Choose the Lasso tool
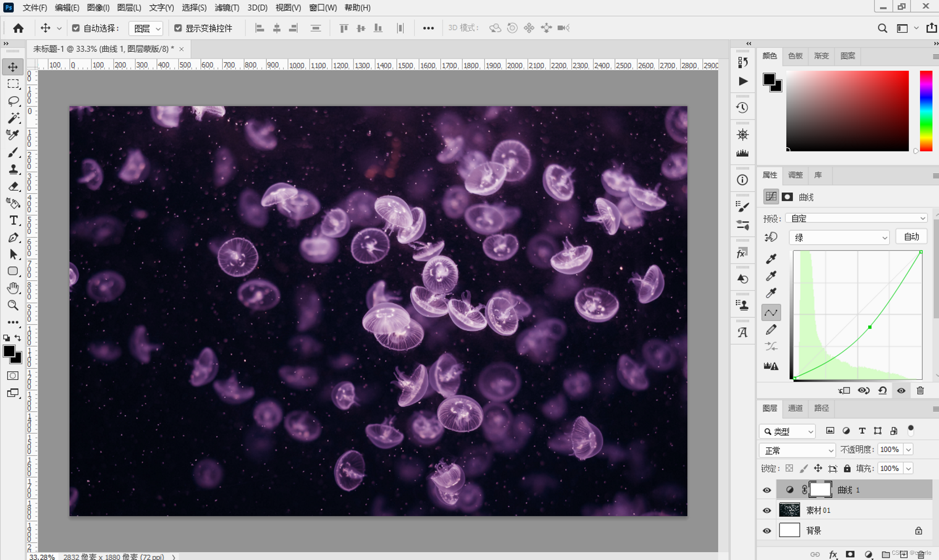This screenshot has width=939, height=560. pyautogui.click(x=13, y=101)
